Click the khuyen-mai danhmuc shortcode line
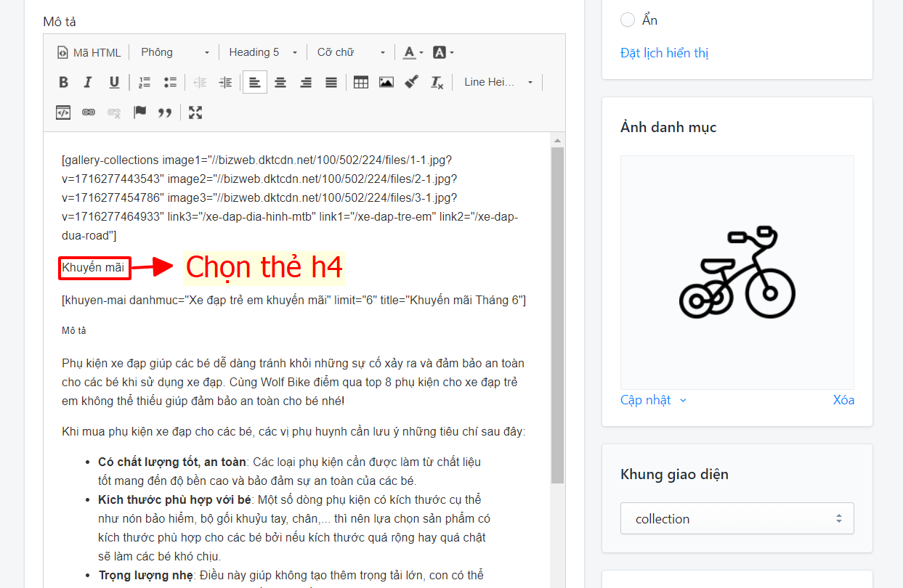Image resolution: width=903 pixels, height=588 pixels. coord(293,300)
